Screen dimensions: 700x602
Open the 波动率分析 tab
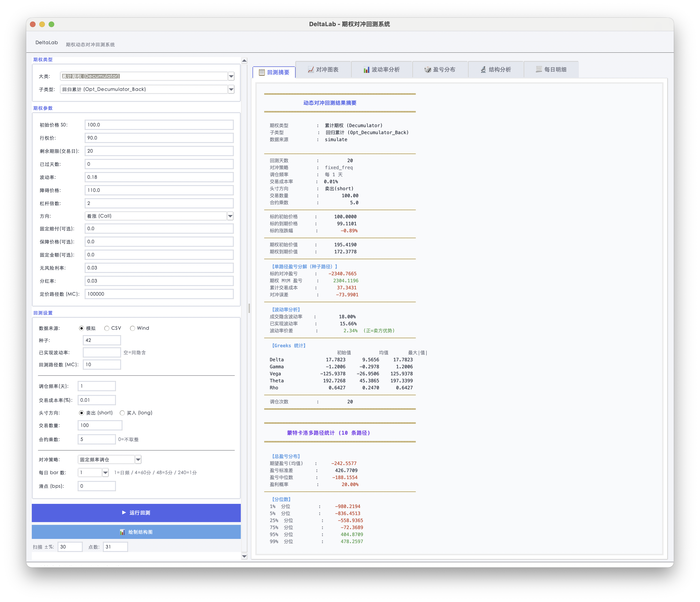point(382,70)
